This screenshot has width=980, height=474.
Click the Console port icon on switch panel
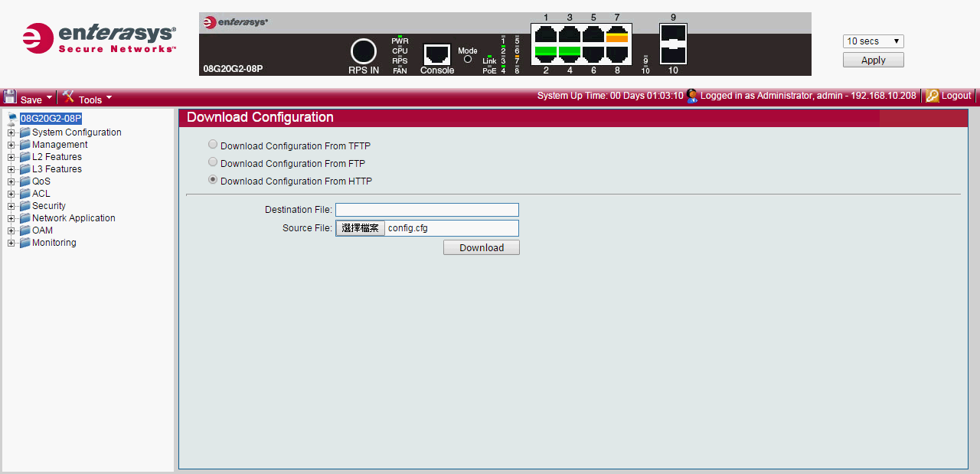pos(437,54)
